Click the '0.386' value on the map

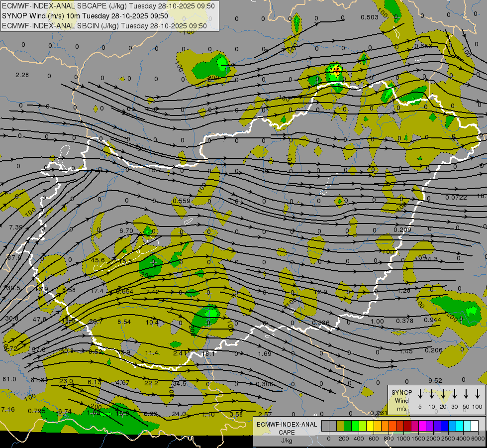pyautogui.click(x=321, y=323)
